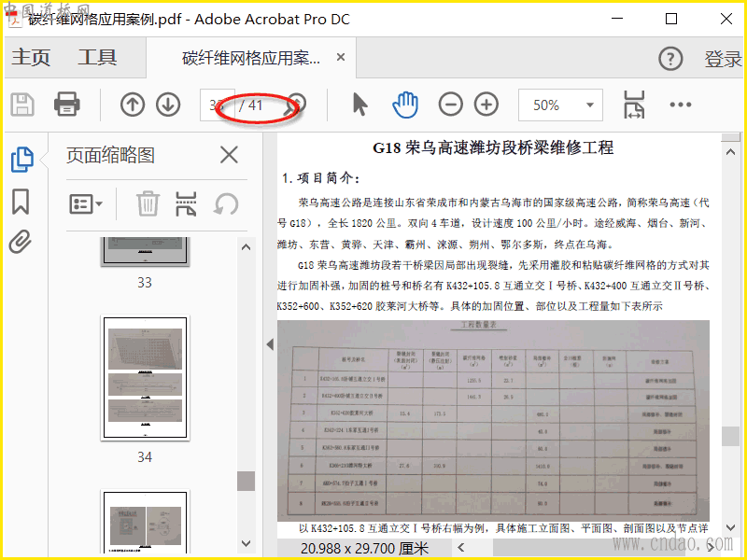Click thumbnail panel scroll up arrow
Viewport: 747px width, 560px height.
pos(246,247)
